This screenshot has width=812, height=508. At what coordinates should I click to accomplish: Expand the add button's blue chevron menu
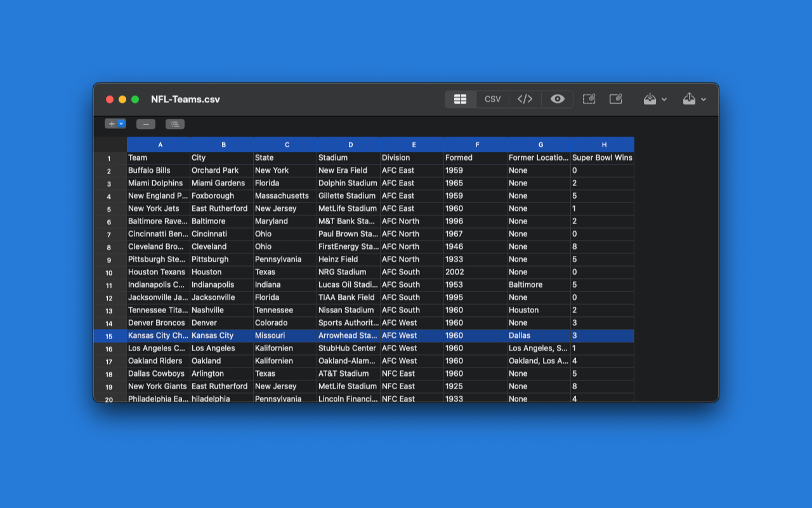[122, 124]
